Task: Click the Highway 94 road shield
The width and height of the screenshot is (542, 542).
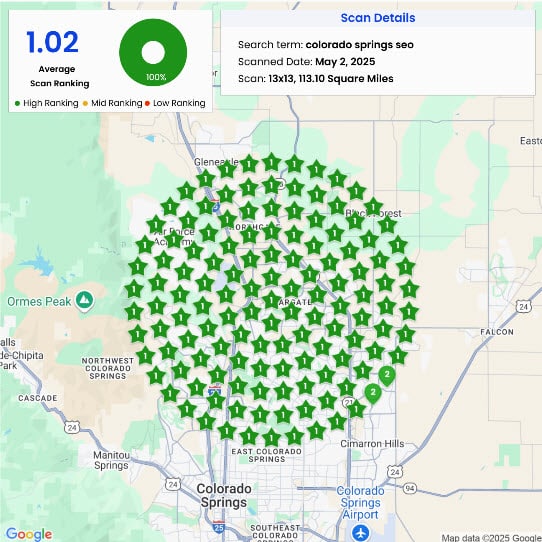Action: [x=410, y=488]
